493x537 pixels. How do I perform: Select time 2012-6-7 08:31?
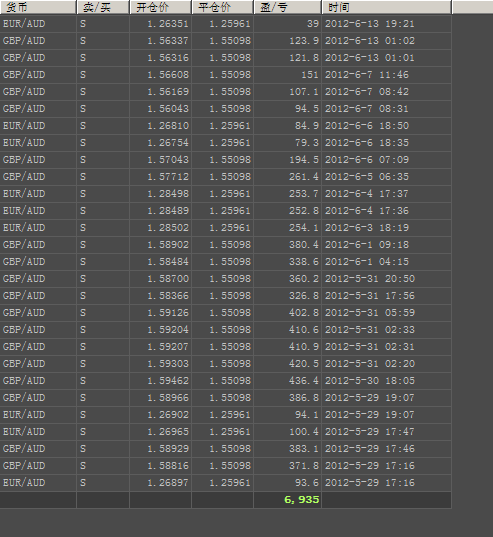coord(367,109)
